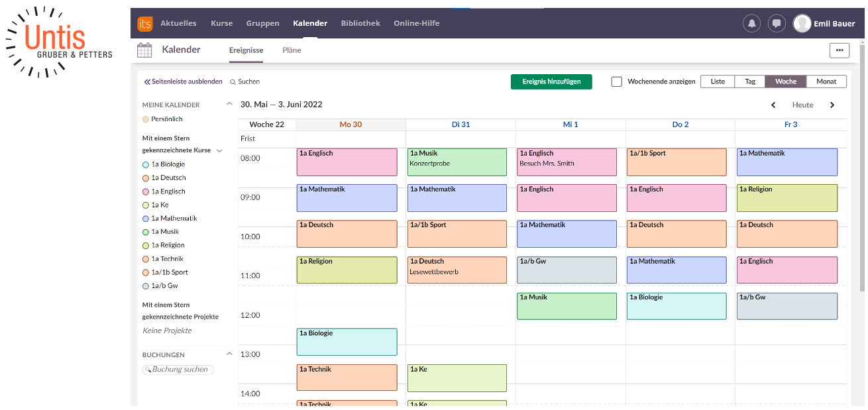This screenshot has height=410, width=868.
Task: Toggle the Persönlich calendar circle
Action: pos(146,120)
